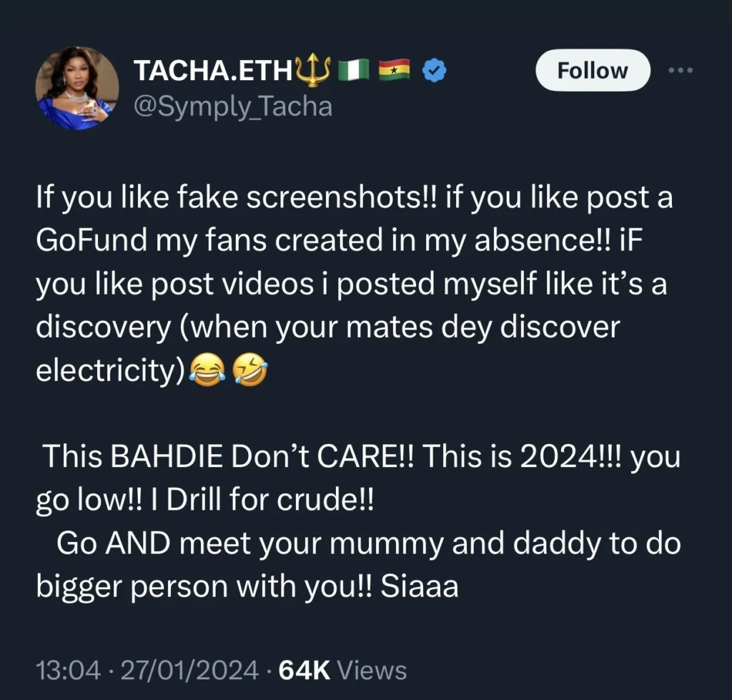
Task: Click the Follow button
Action: coord(592,70)
